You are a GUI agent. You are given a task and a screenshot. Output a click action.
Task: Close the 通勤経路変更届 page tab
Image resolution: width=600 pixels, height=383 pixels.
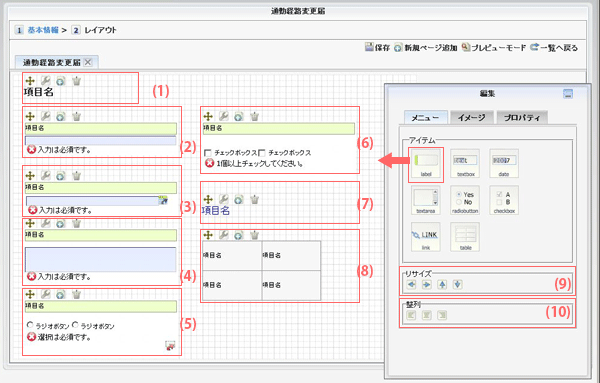point(88,62)
